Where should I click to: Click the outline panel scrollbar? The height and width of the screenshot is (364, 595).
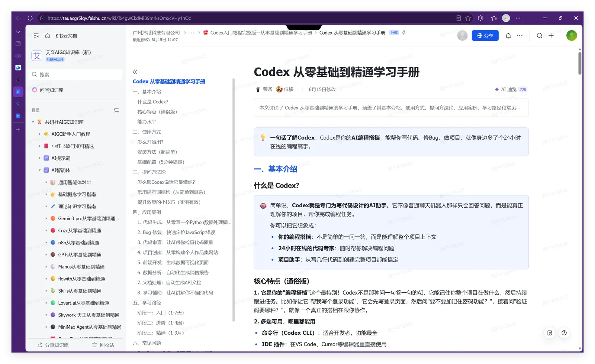[x=234, y=200]
